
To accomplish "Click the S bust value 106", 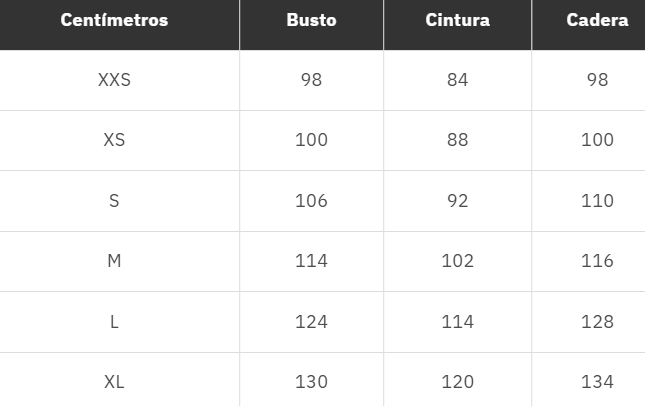I will click(311, 201).
